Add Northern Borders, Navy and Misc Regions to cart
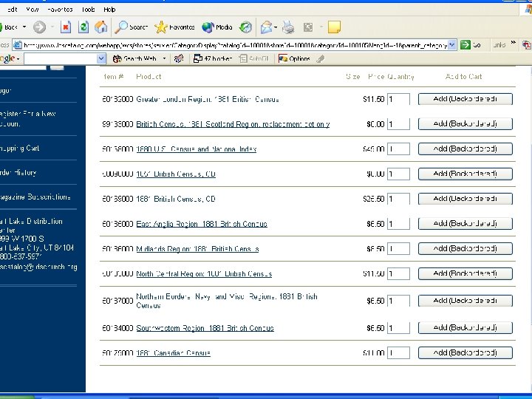 point(465,301)
